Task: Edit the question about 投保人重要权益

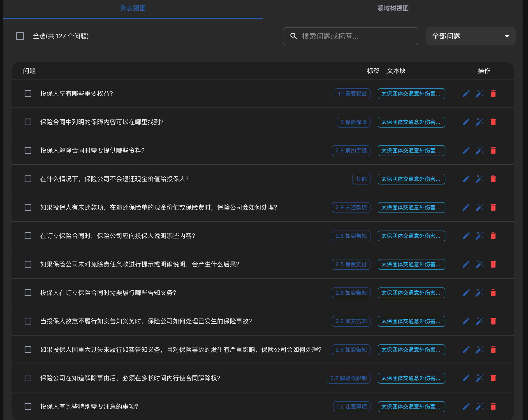Action: coord(466,93)
